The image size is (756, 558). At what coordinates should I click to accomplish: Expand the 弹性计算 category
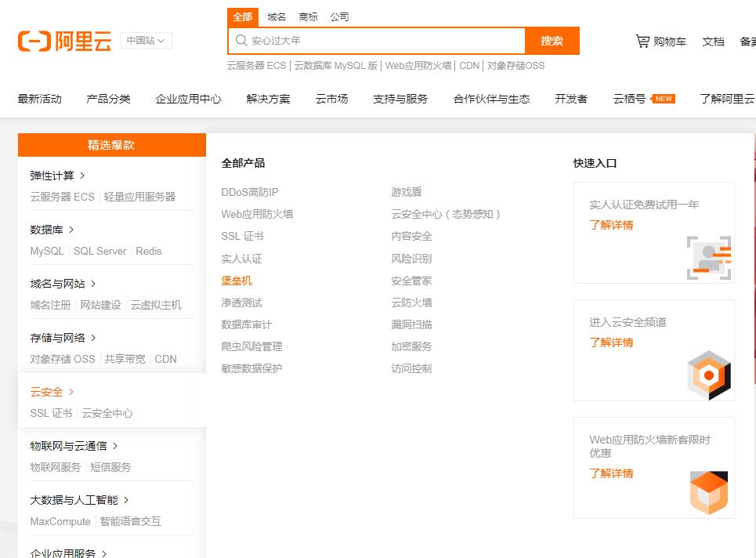pyautogui.click(x=51, y=176)
